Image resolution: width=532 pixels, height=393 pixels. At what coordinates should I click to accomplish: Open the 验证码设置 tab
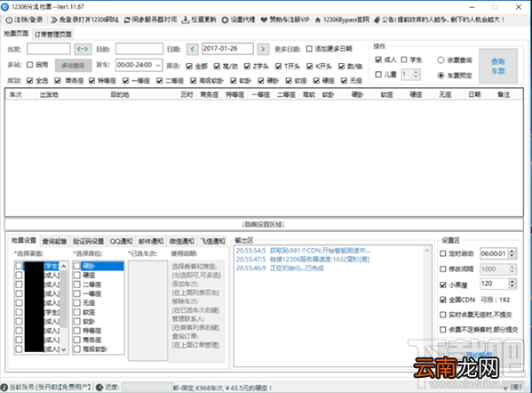(89, 241)
